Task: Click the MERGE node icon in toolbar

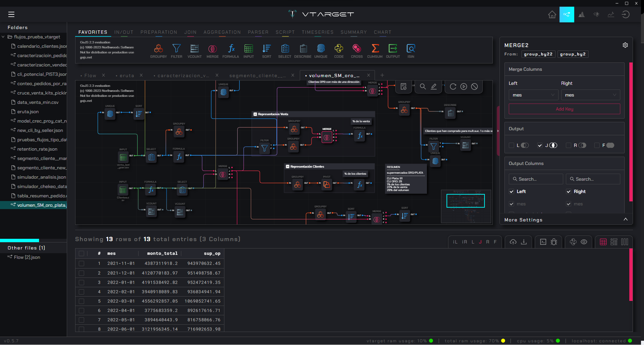Action: (212, 49)
